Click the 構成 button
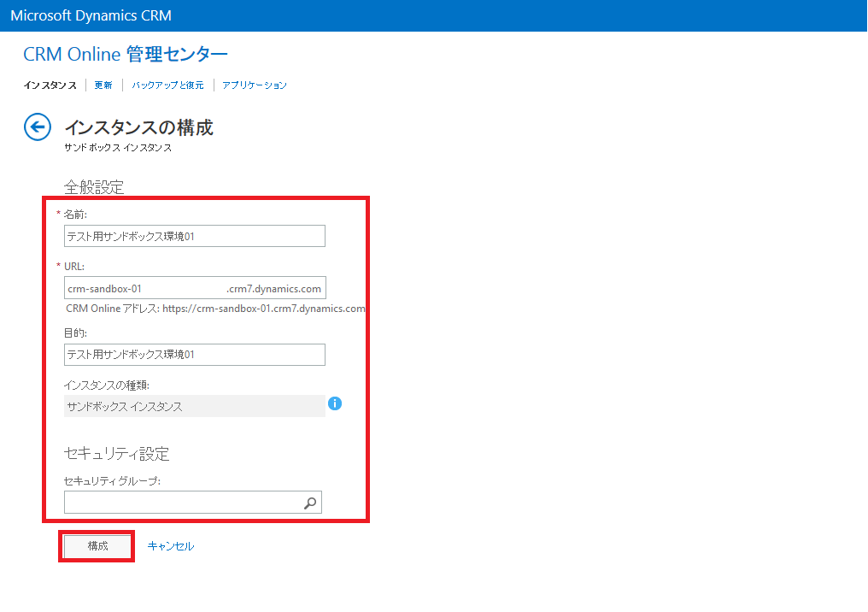This screenshot has width=868, height=612. coord(97,547)
